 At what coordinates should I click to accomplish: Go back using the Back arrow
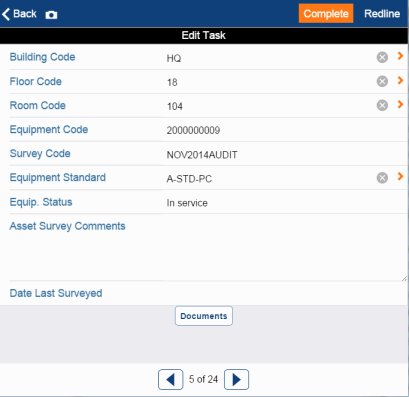click(19, 14)
